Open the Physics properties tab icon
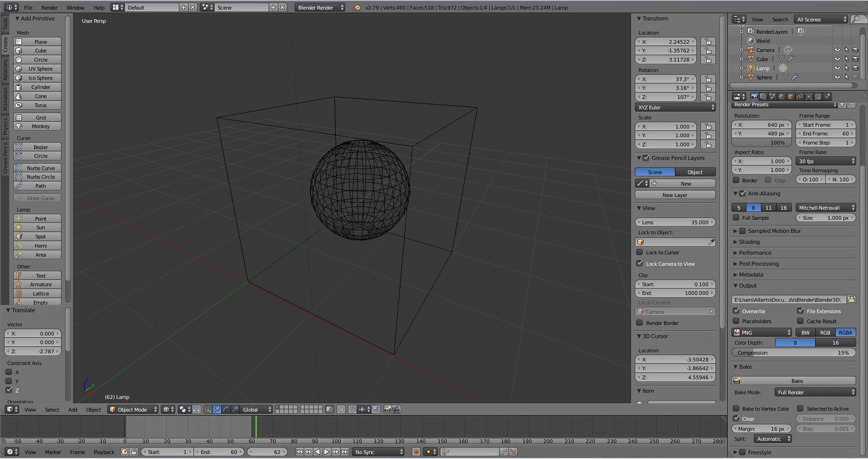868x459 pixels. 827,97
